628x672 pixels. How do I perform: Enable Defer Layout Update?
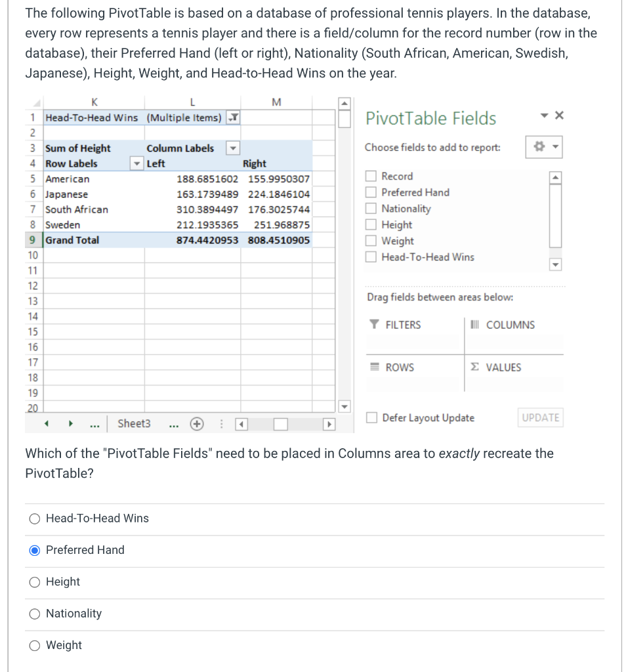371,417
